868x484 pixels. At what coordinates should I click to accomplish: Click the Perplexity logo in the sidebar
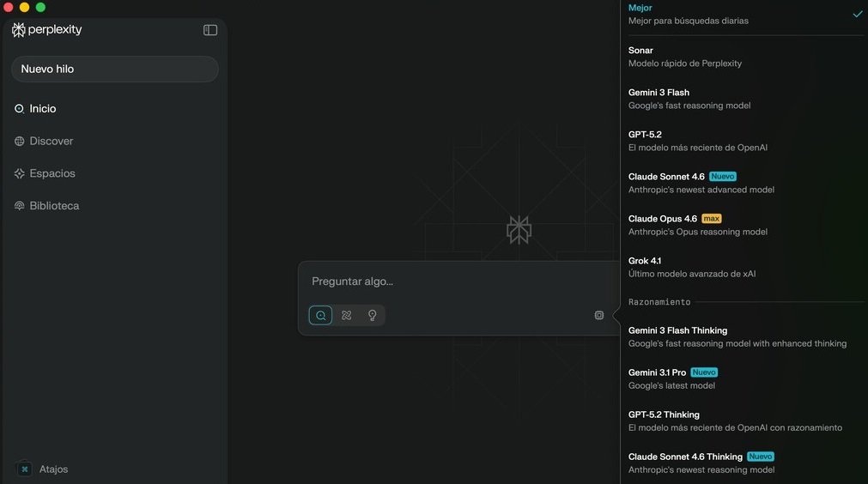pos(46,30)
